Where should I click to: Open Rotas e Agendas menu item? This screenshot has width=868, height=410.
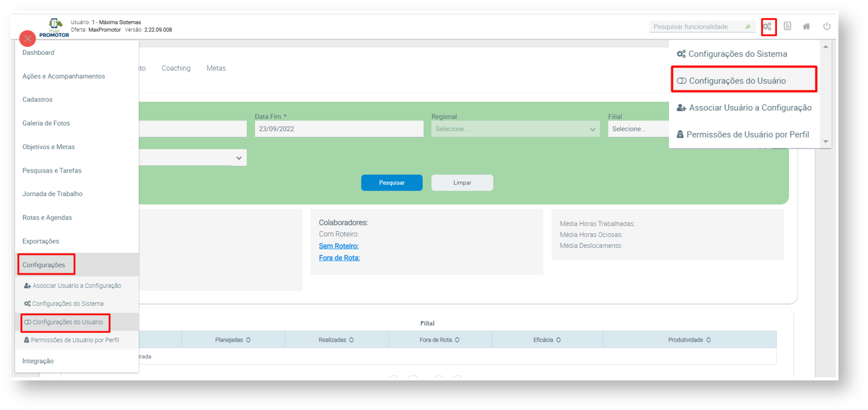point(77,218)
